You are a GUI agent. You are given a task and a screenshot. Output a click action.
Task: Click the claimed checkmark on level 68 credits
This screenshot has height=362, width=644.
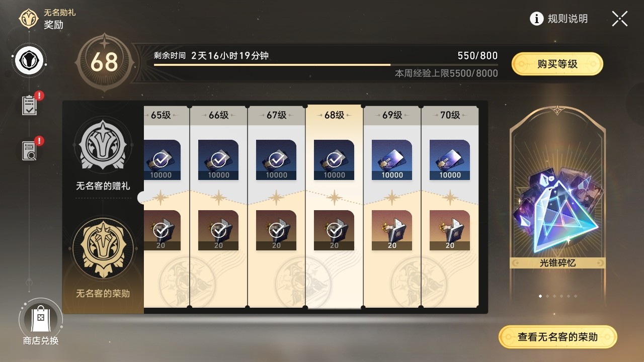click(x=334, y=160)
